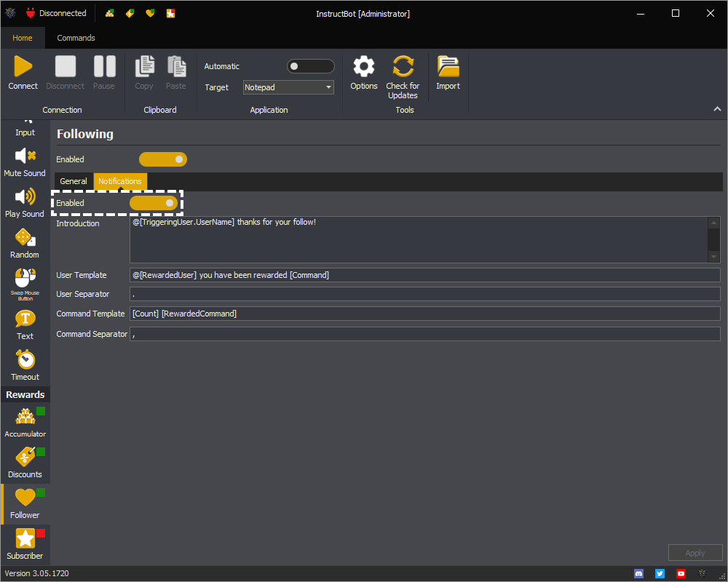Select the Timeout clock command
728x582 pixels.
coord(25,366)
